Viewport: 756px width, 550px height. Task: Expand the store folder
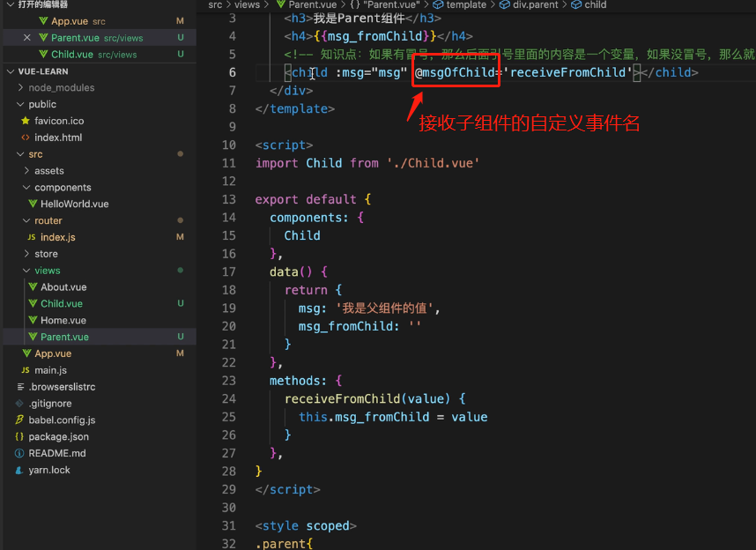[x=26, y=254]
